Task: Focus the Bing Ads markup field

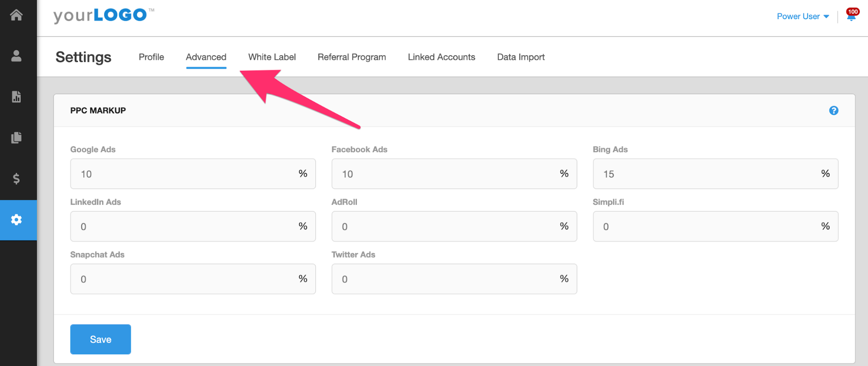Action: click(715, 174)
